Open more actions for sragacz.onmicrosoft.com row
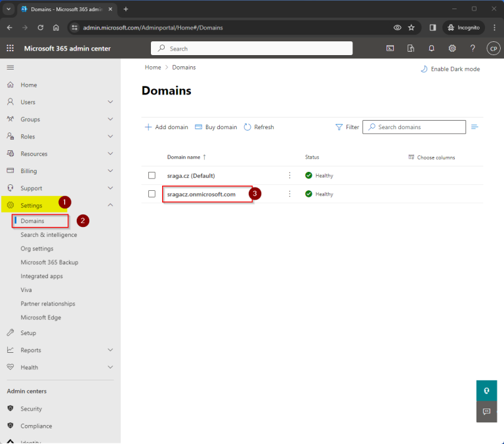The height and width of the screenshot is (444, 504). coord(289,194)
